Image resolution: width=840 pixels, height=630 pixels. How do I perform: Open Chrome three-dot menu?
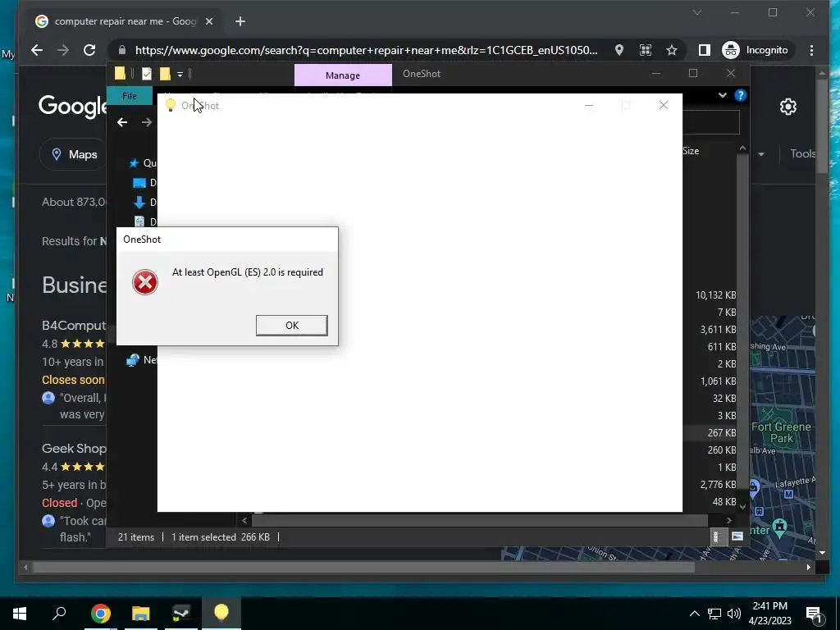pos(811,50)
